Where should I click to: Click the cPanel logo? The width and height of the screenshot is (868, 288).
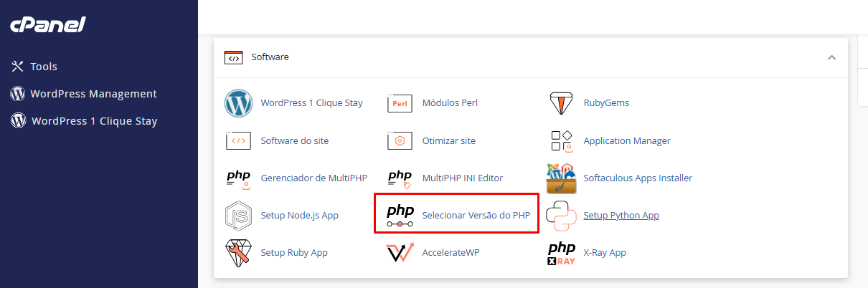(47, 25)
